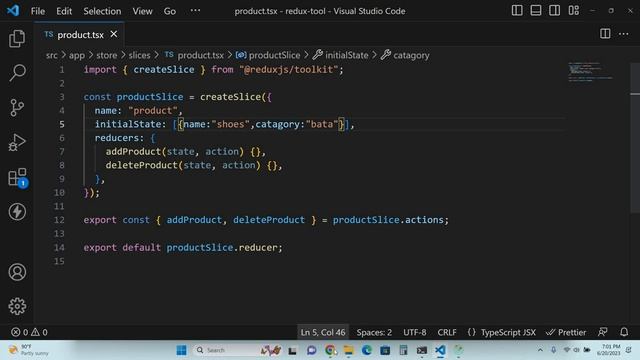Click the TypeScript JSX language mode
Image resolution: width=640 pixels, height=360 pixels.
click(x=508, y=332)
